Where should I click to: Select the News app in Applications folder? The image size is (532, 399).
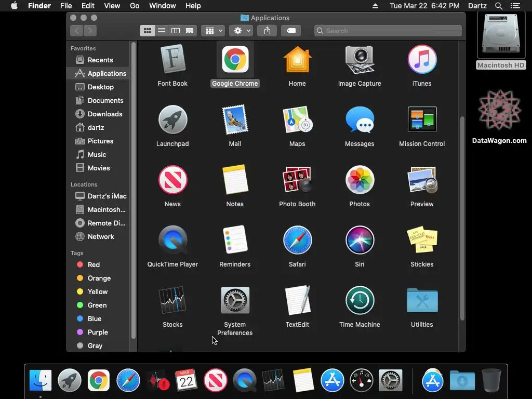tap(172, 180)
